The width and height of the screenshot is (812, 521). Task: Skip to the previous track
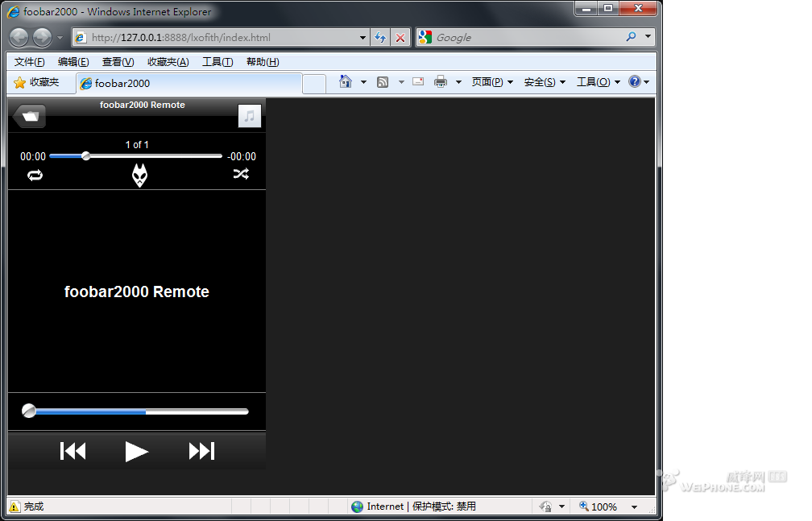tap(73, 451)
